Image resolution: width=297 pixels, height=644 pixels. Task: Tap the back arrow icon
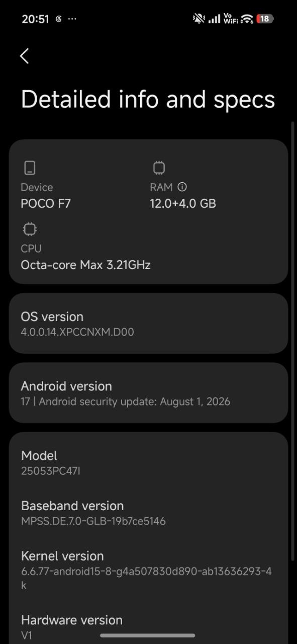coord(24,56)
